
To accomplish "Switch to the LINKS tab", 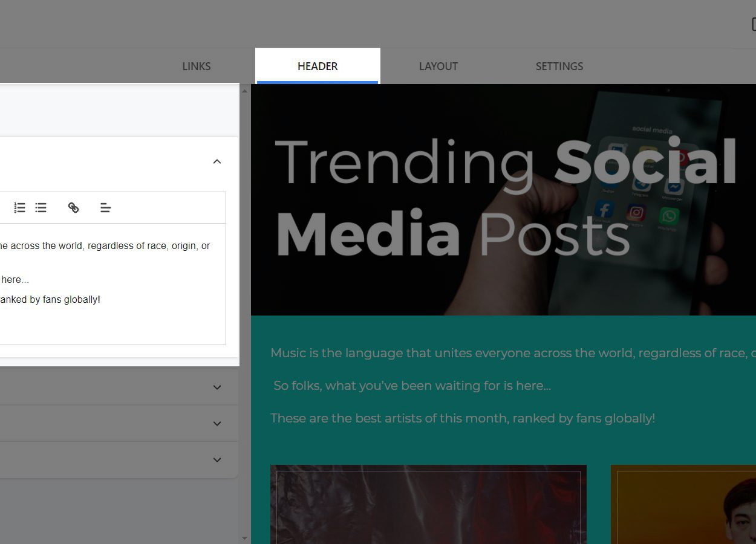I will coord(196,66).
